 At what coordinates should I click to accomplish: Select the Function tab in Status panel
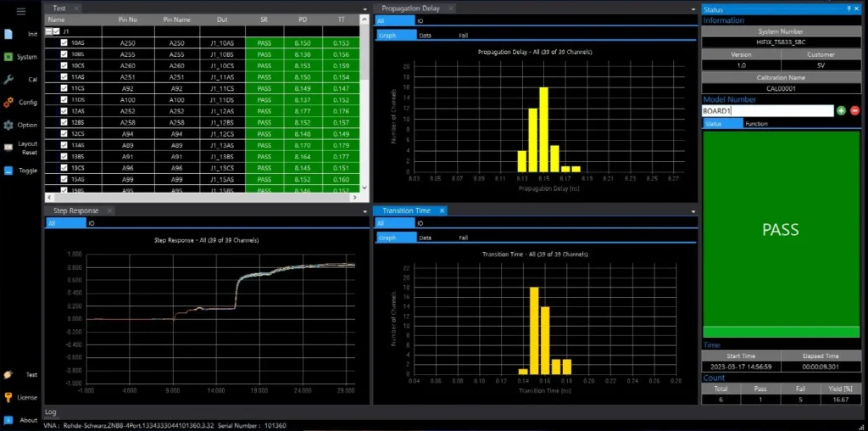coord(756,124)
